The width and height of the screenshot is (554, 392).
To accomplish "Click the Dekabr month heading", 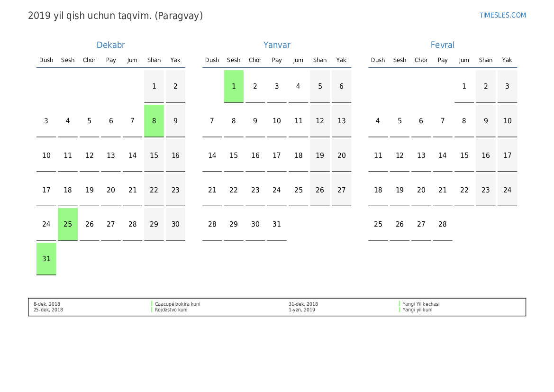I will [x=110, y=45].
